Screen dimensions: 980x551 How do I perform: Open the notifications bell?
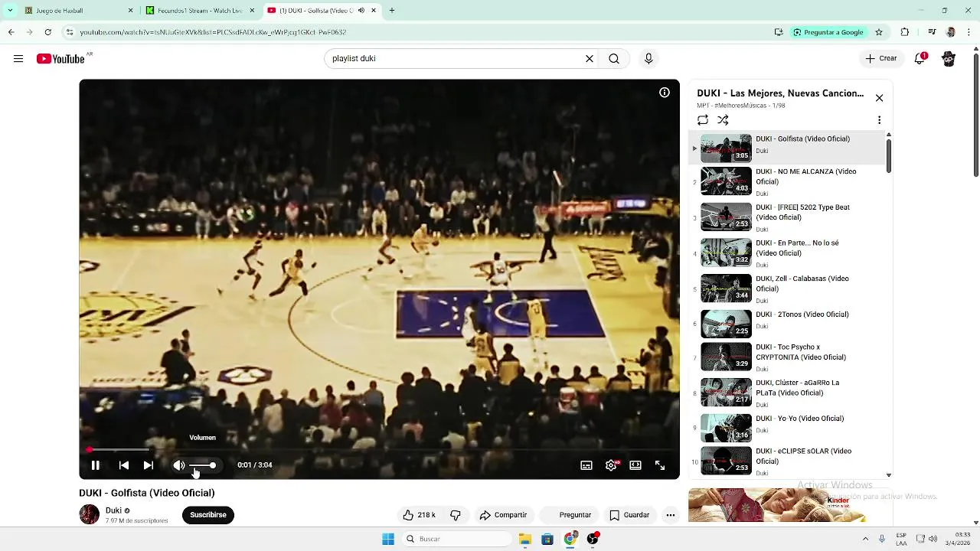pyautogui.click(x=920, y=59)
